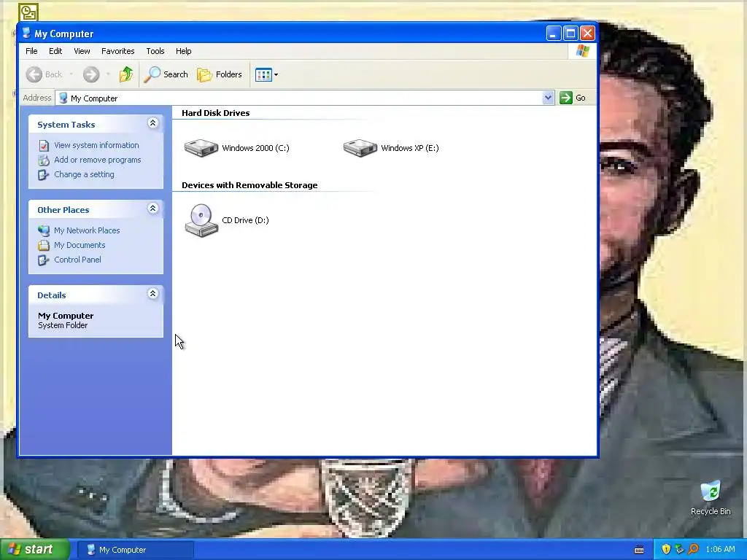Open the Edit menu
Image resolution: width=747 pixels, height=560 pixels.
click(55, 51)
